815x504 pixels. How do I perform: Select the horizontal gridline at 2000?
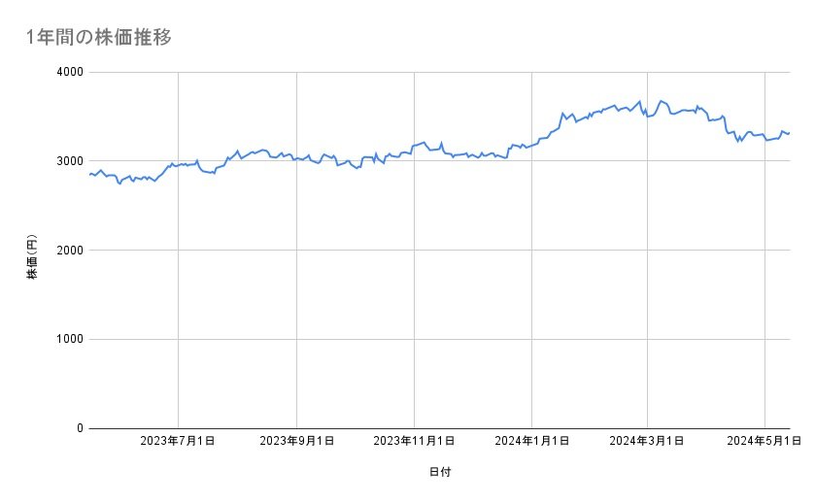(x=437, y=250)
